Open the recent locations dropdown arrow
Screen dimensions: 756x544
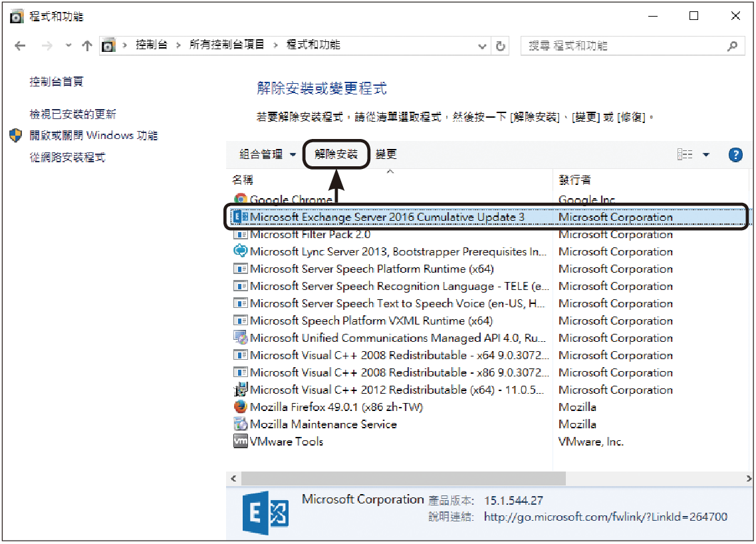(68, 46)
